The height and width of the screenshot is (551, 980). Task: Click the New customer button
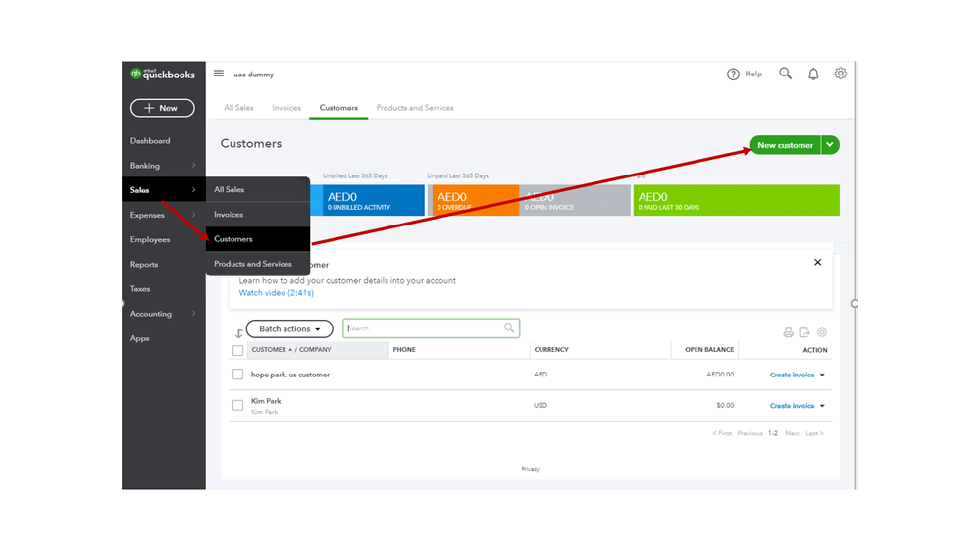click(786, 145)
